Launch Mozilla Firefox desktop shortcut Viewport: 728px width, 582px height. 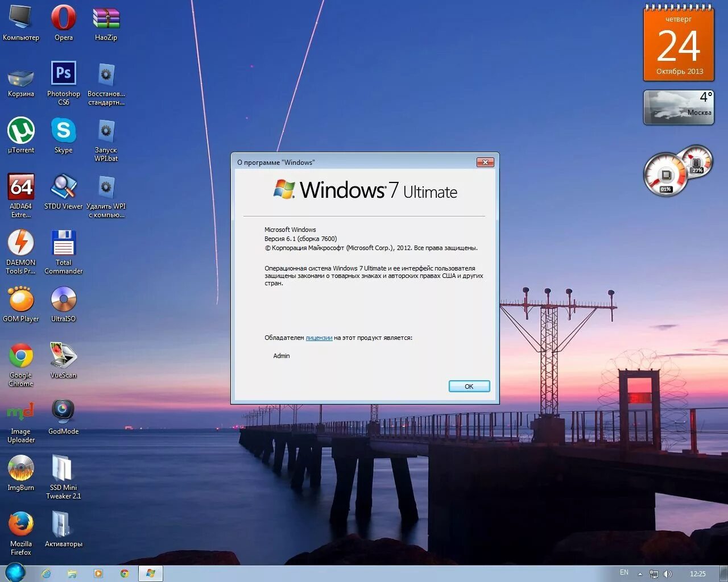tap(21, 533)
